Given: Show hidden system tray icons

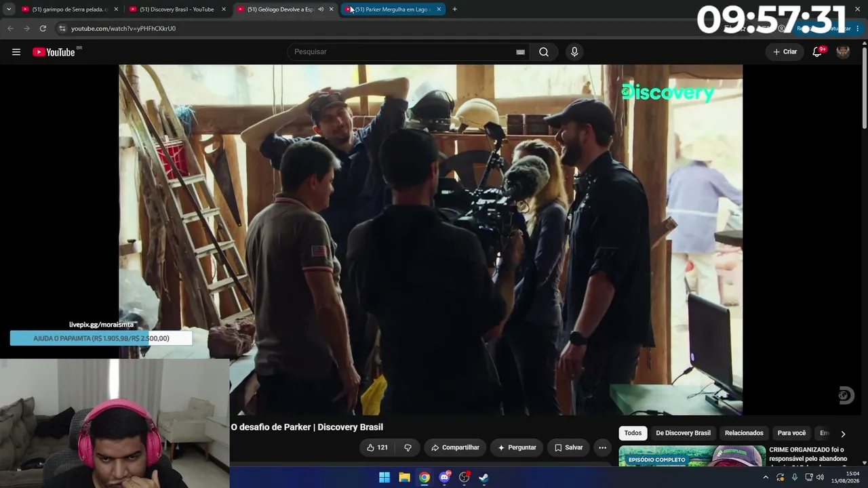Looking at the screenshot, I should click(x=766, y=477).
